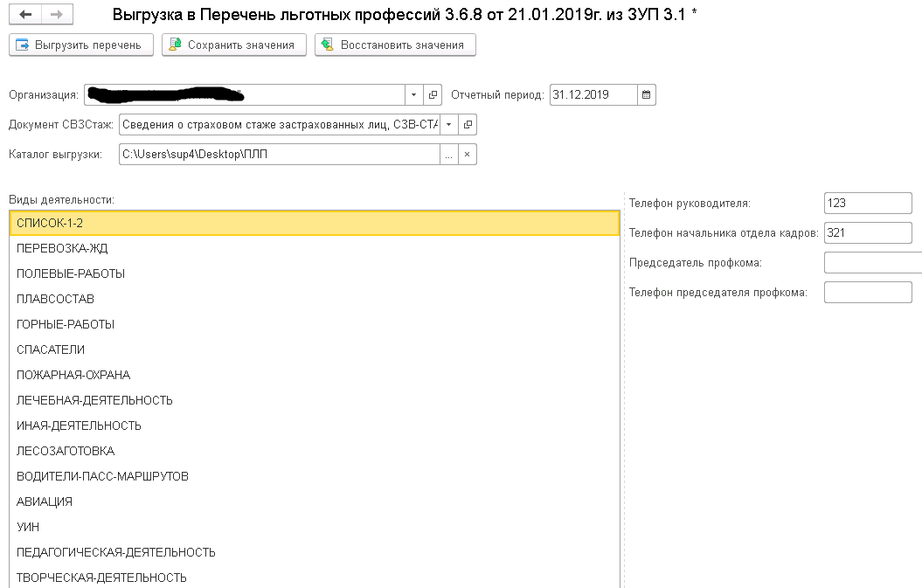Select ПОЛЕВЫЕ-РАБОТЫ row
The width and height of the screenshot is (922, 588).
coord(315,274)
